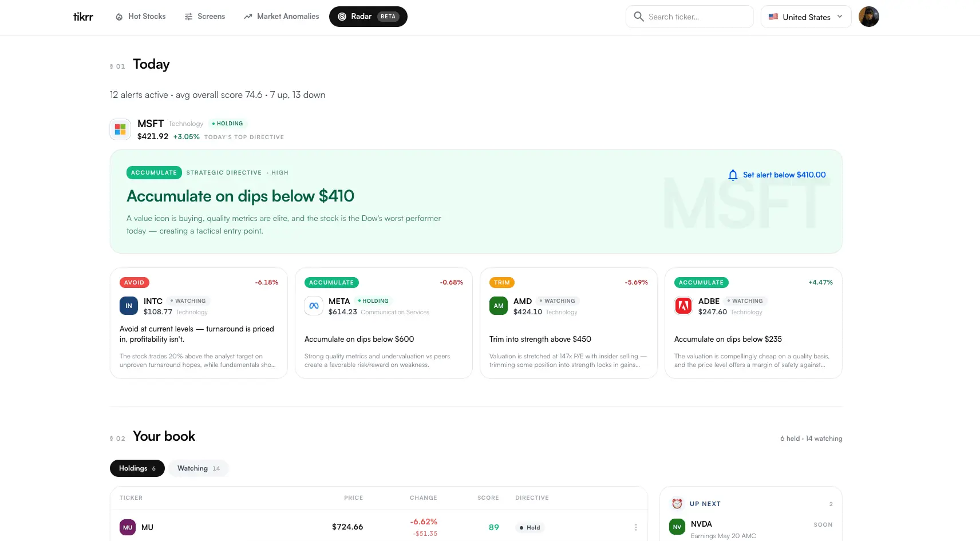Image resolution: width=980 pixels, height=541 pixels.
Task: Click the Meta logo icon
Action: [314, 306]
